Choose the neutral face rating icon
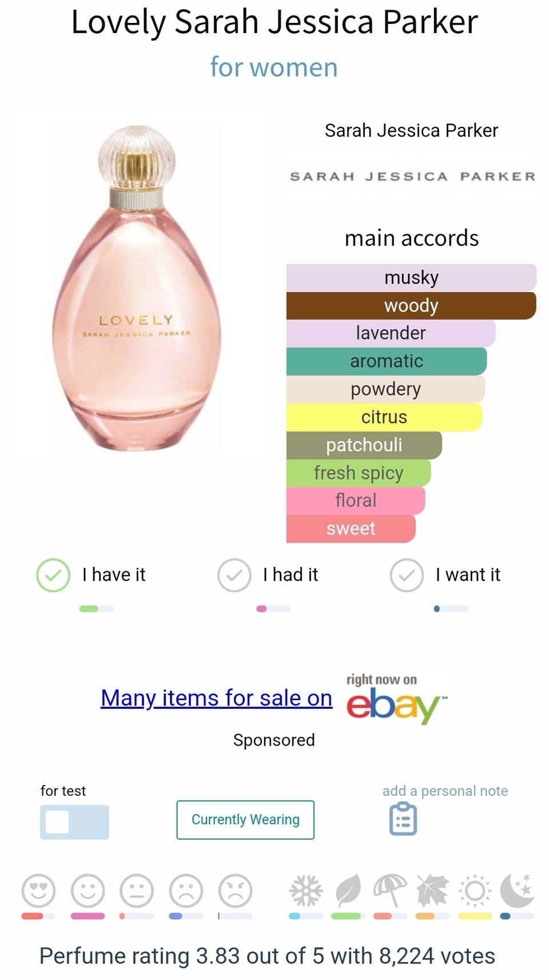This screenshot has width=549, height=980. [137, 890]
